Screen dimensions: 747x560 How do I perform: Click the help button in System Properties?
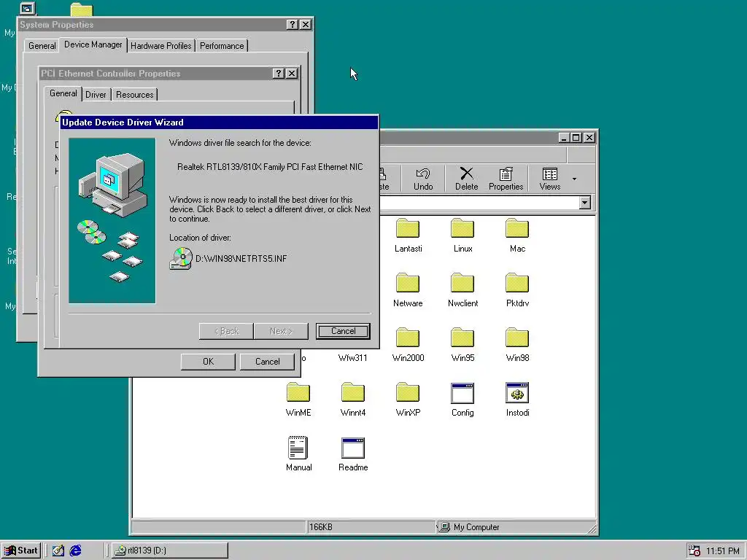[x=293, y=25]
